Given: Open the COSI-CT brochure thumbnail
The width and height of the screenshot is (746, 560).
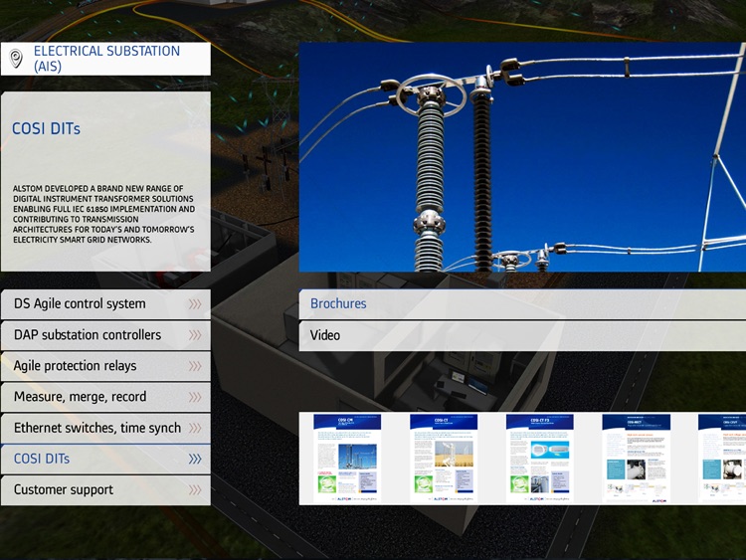Looking at the screenshot, I should (444, 459).
